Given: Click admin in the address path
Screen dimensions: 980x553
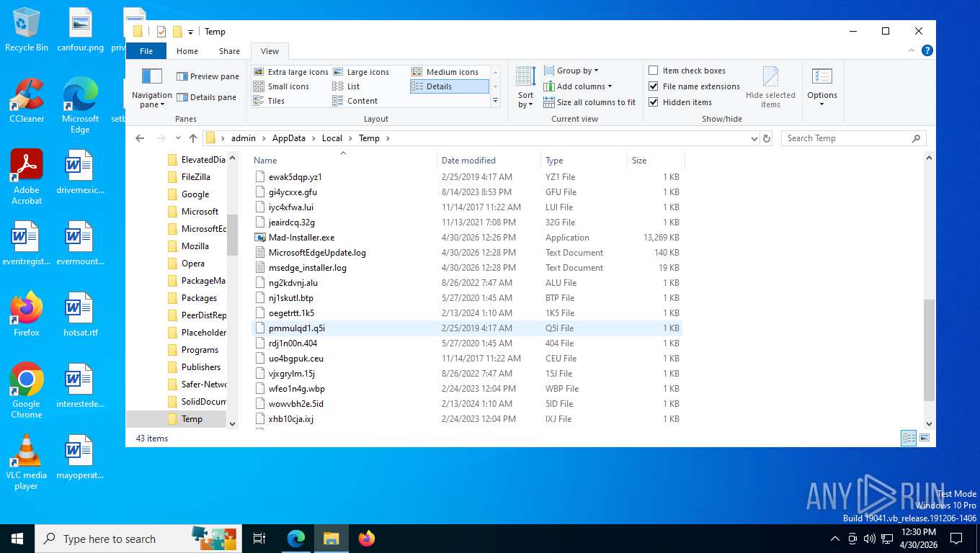Looking at the screenshot, I should (244, 138).
